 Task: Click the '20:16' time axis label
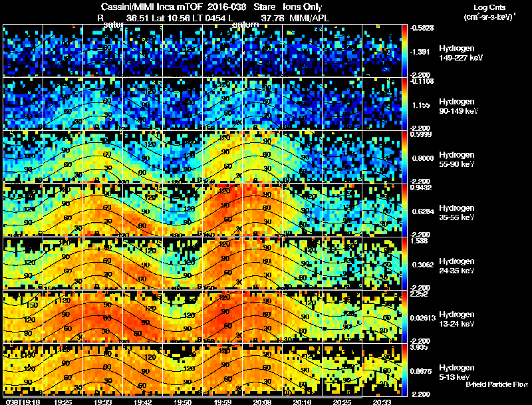(x=302, y=402)
